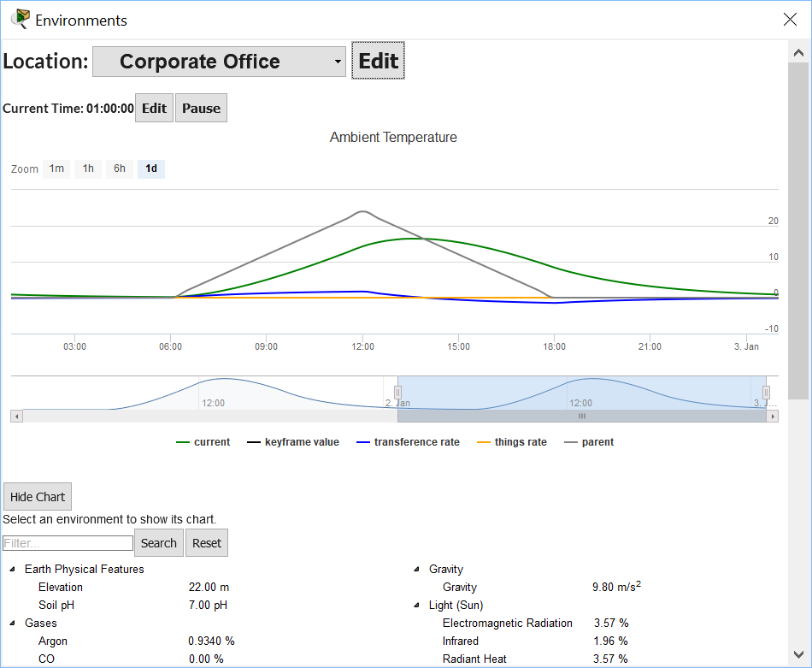812x668 pixels.
Task: Set chart zoom to 1m
Action: point(56,168)
